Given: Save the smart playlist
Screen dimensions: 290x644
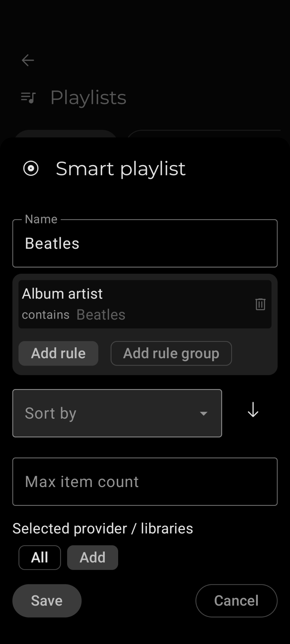Looking at the screenshot, I should [47, 601].
